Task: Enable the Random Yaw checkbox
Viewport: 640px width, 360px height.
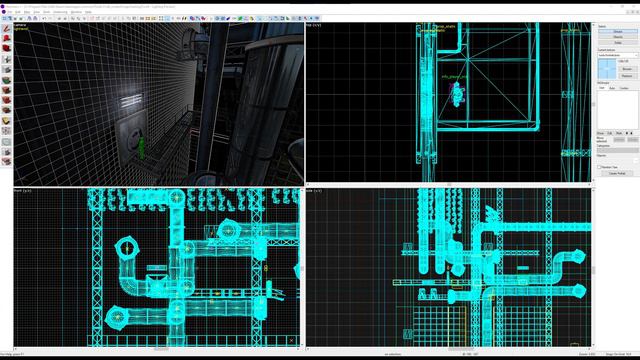Action: pyautogui.click(x=600, y=167)
